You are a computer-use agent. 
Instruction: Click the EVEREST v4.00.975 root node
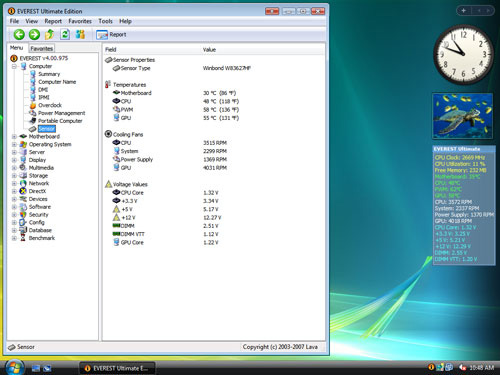[43, 58]
